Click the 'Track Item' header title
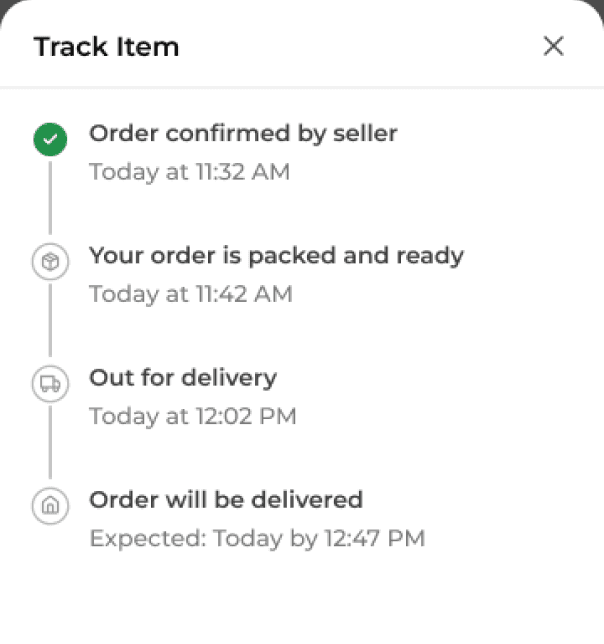This screenshot has width=604, height=644. (x=106, y=46)
